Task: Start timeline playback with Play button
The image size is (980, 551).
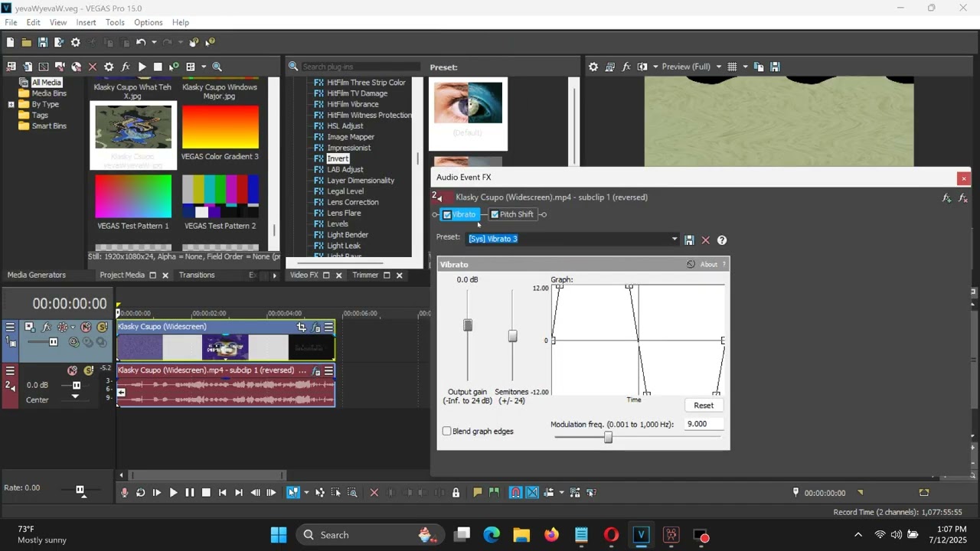Action: tap(173, 493)
